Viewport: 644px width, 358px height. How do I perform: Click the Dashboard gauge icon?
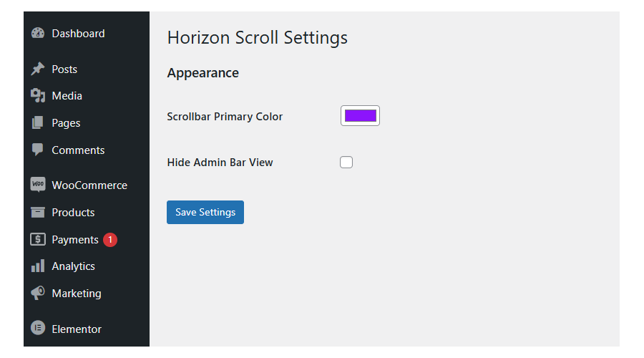tap(38, 34)
